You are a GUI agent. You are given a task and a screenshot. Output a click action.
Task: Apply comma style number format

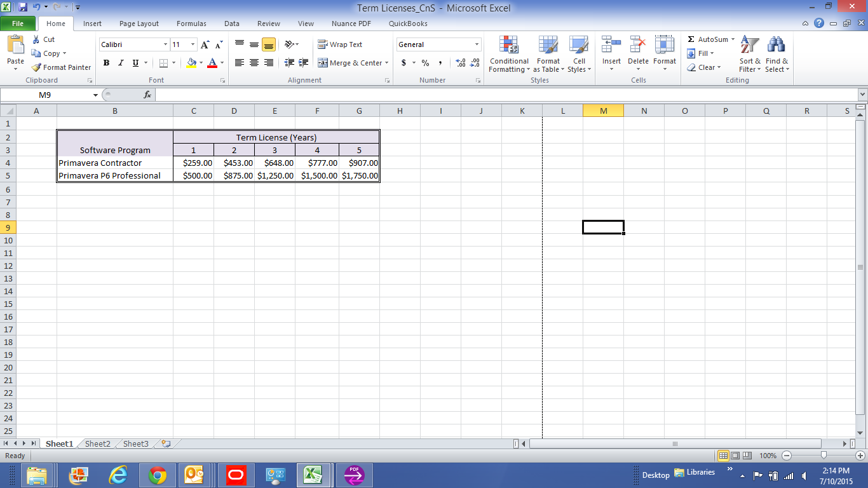[x=440, y=63]
